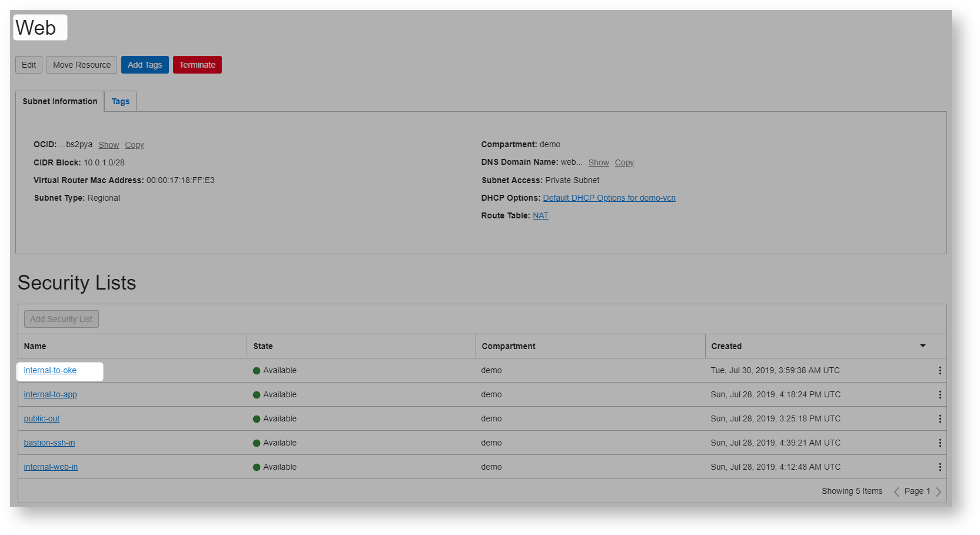Screen dimensions: 980x535
Task: Click the Created column header label
Action: (x=726, y=346)
